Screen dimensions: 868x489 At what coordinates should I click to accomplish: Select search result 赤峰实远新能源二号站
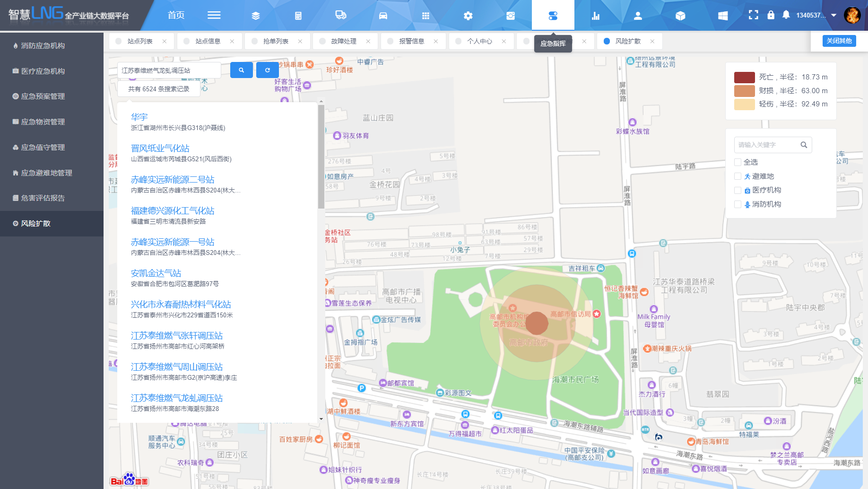(173, 179)
